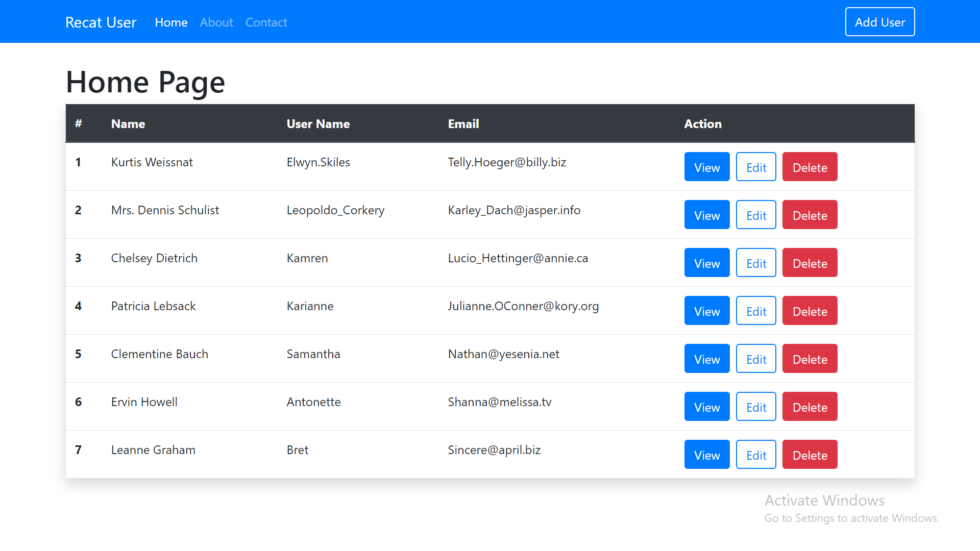This screenshot has width=980, height=551.
Task: Delete Ervin Howell row
Action: tap(809, 407)
